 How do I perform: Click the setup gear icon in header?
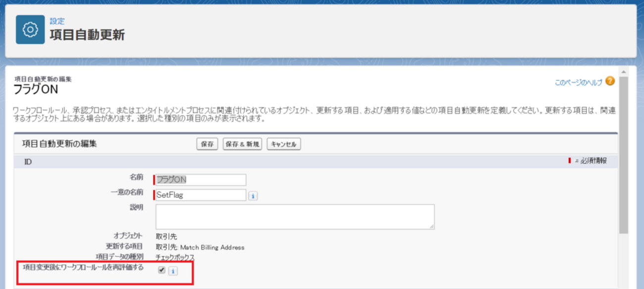point(30,29)
